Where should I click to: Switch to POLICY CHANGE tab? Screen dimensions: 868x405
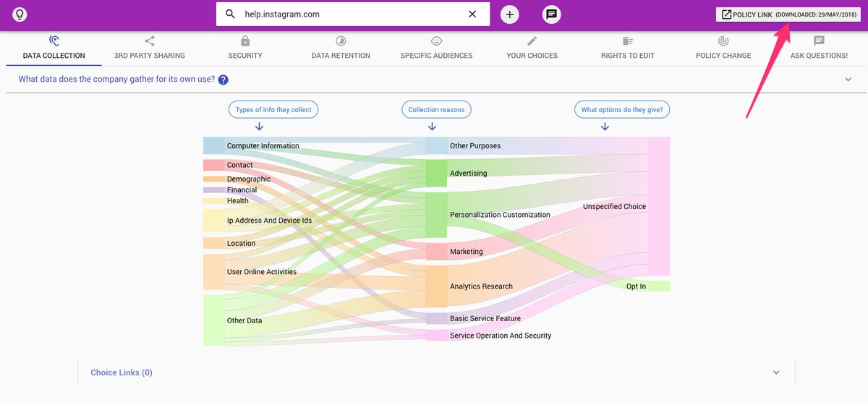pos(723,48)
